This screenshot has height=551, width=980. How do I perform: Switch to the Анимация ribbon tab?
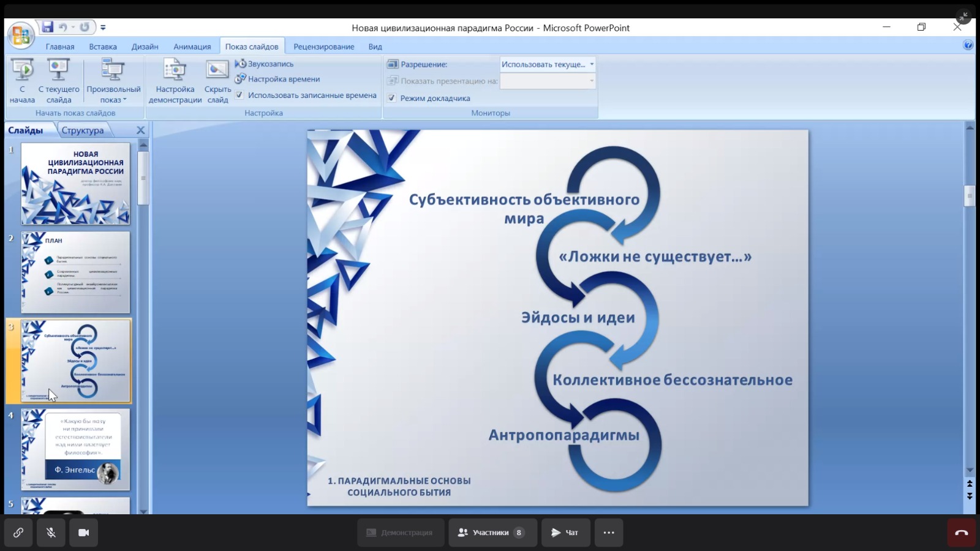[192, 47]
